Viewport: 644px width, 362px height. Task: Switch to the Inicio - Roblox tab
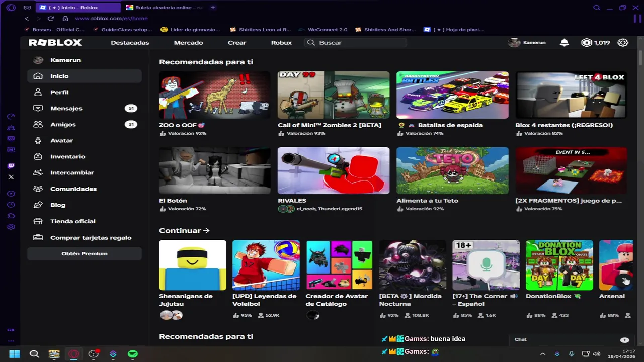pyautogui.click(x=79, y=8)
